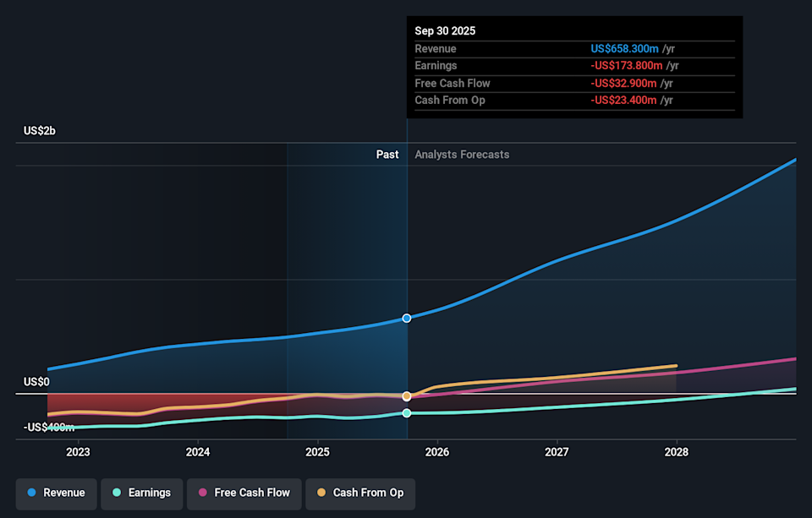Click the US$658.300m revenue value in tooltip
Screen dimensions: 812x518
coord(624,49)
